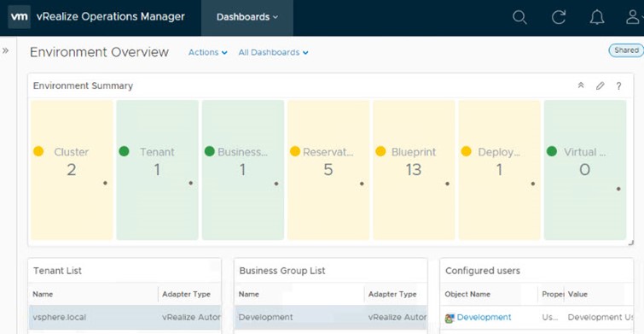Click the Shared badge

coord(626,50)
